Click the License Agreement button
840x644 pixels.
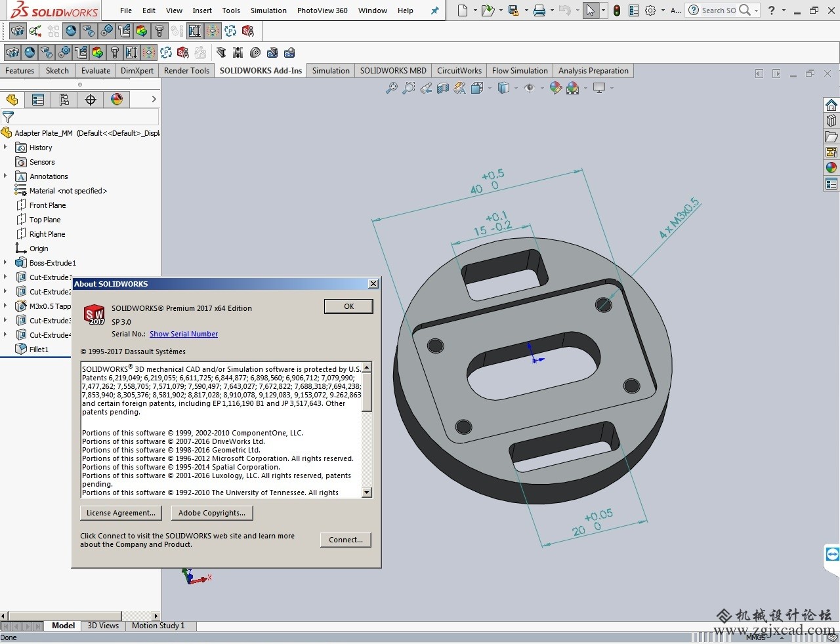coord(121,513)
